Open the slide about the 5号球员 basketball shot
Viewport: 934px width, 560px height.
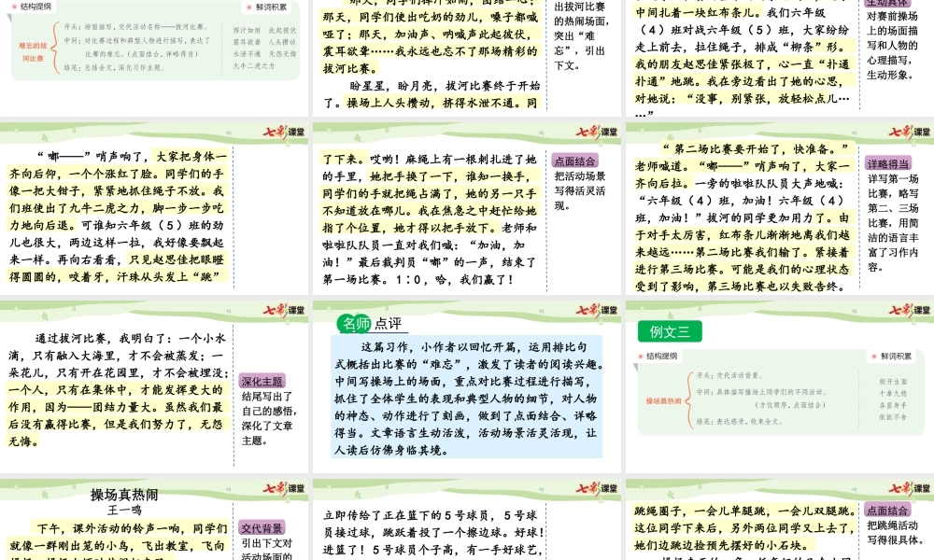[466, 520]
